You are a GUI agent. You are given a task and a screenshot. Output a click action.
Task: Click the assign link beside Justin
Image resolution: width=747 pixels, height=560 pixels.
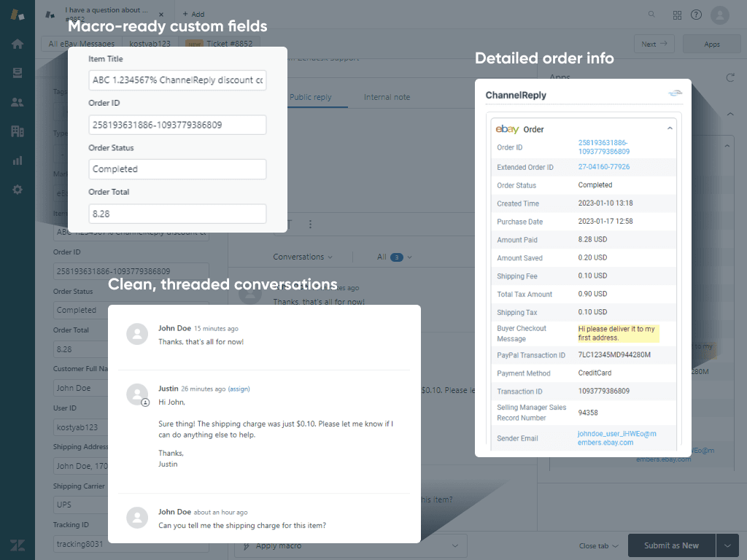[239, 389]
